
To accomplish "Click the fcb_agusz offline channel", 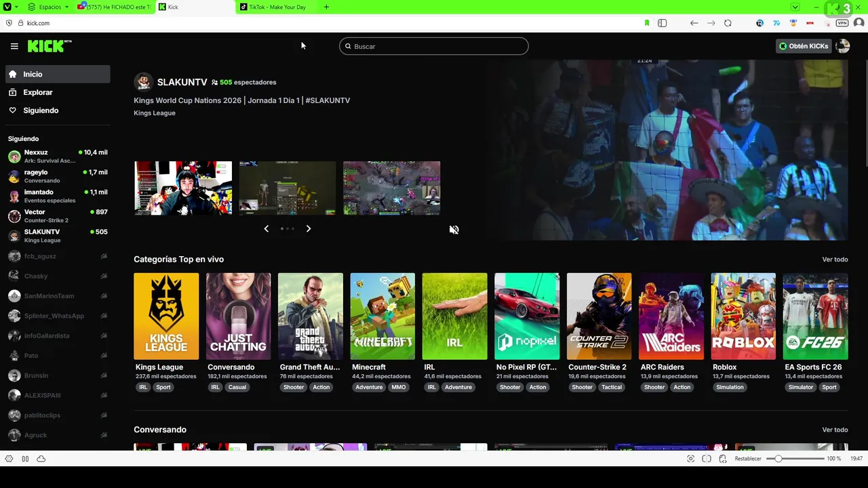I will point(58,256).
